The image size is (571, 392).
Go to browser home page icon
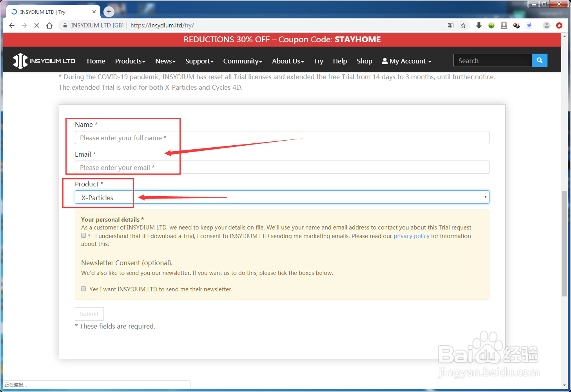49,25
